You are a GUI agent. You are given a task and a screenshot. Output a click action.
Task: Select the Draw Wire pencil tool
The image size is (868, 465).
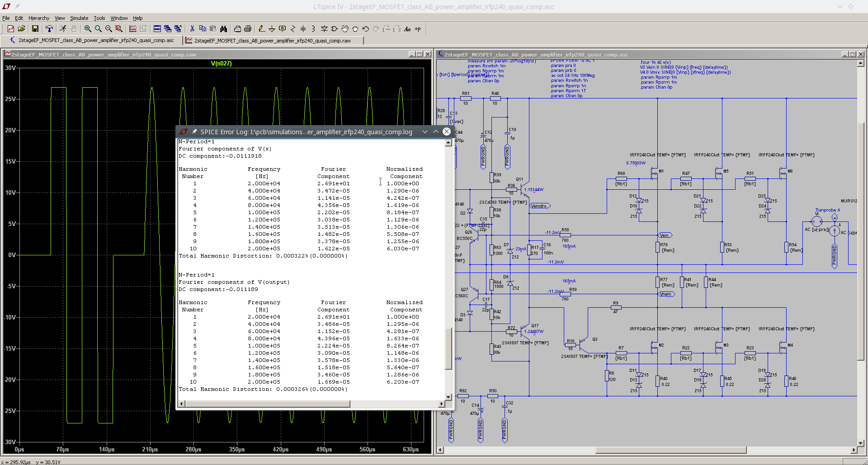(261, 29)
